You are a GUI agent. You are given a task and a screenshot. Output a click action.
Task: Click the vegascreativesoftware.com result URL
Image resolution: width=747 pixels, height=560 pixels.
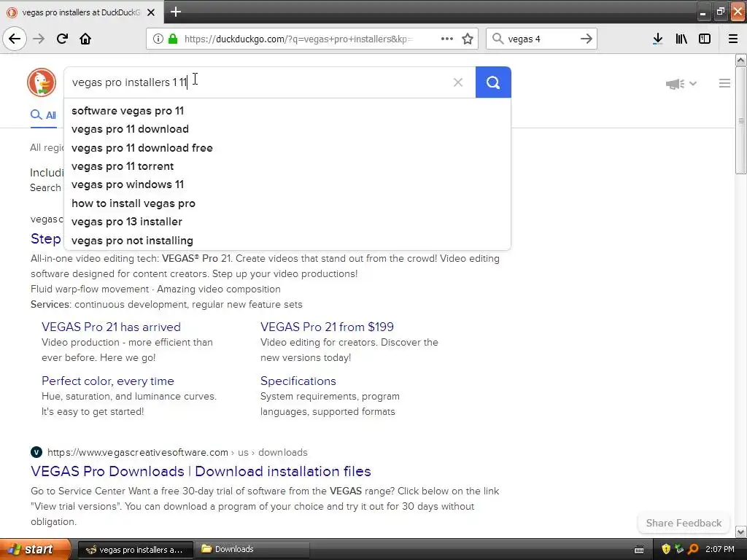177,452
